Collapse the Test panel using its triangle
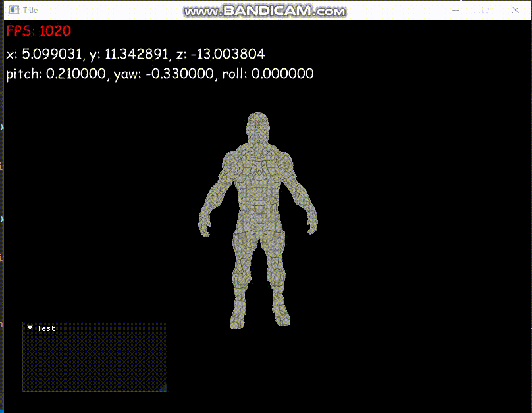Screen dimensions: 532x413 click(30, 328)
